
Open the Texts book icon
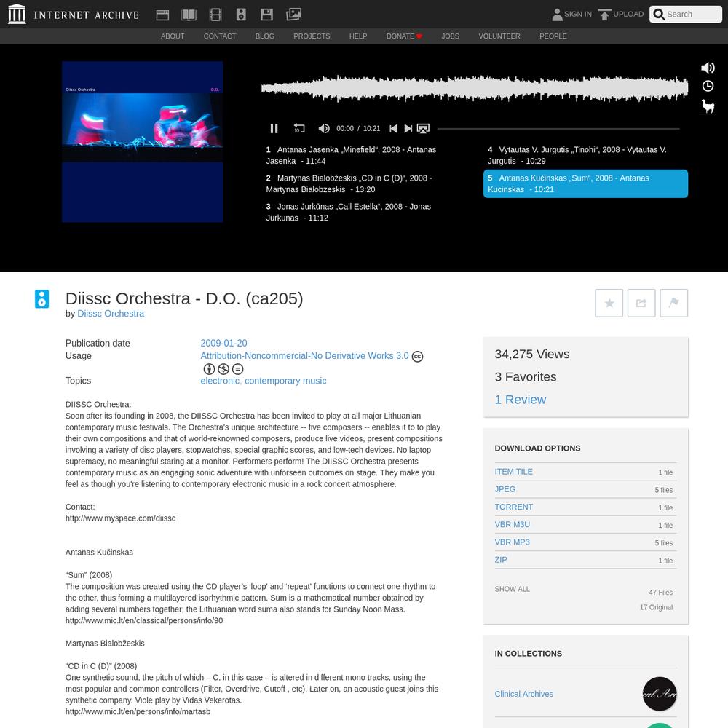(189, 15)
